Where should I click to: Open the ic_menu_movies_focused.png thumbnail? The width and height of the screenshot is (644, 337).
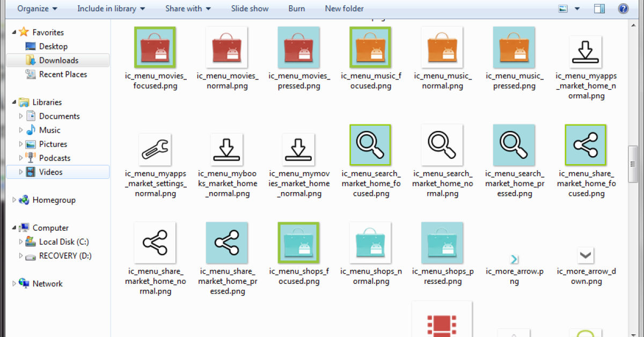(155, 48)
